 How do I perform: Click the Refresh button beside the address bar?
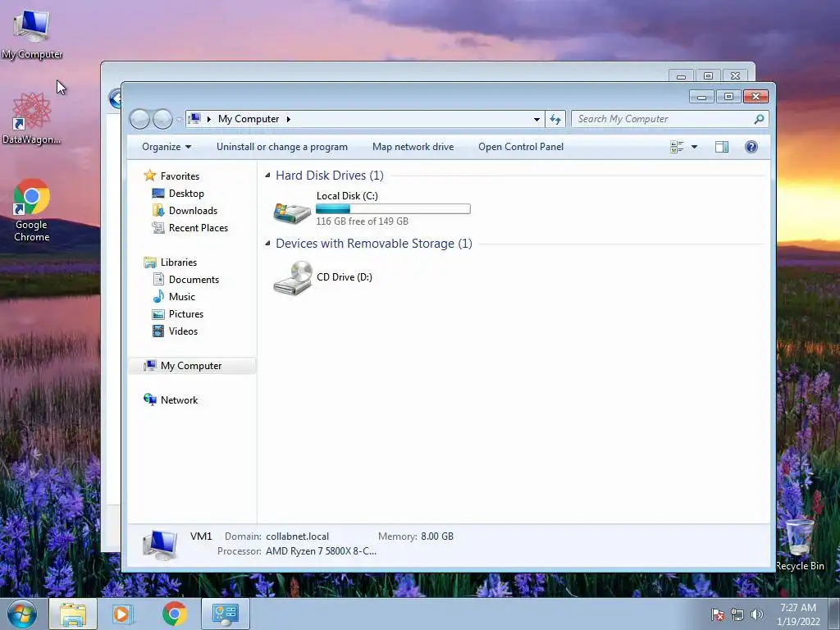(555, 119)
